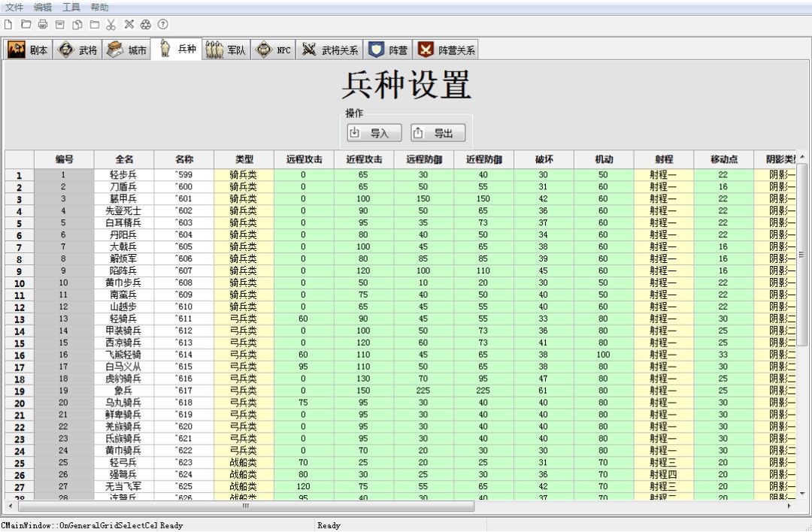Click the copy documents icon in toolbar
The image size is (812, 532).
coord(77,24)
